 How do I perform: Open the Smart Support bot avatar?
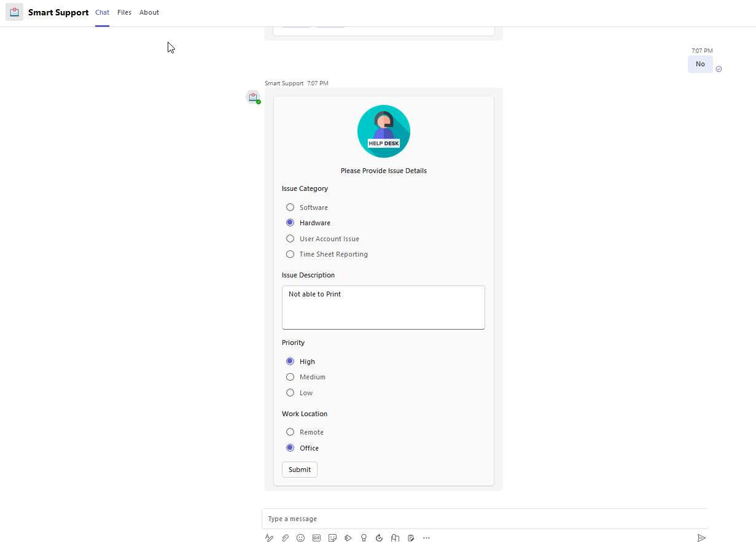coord(252,96)
